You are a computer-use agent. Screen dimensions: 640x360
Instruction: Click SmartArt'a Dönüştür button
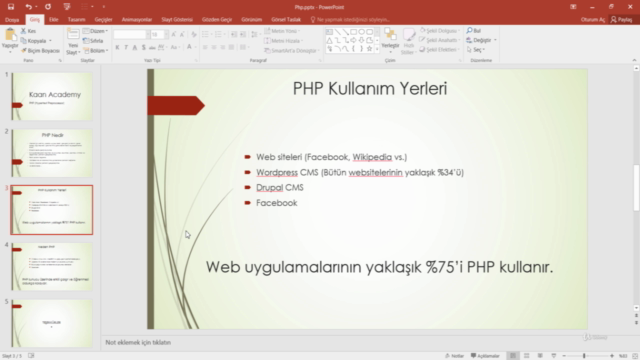[291, 51]
